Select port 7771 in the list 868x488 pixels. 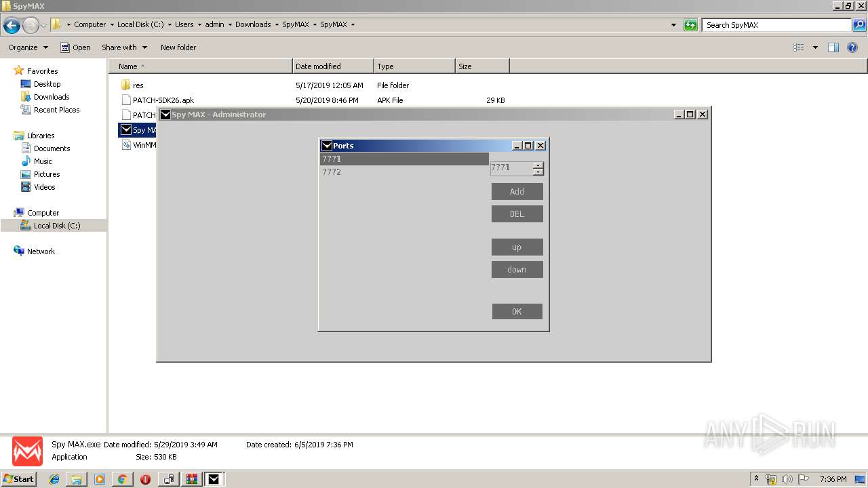tap(404, 159)
